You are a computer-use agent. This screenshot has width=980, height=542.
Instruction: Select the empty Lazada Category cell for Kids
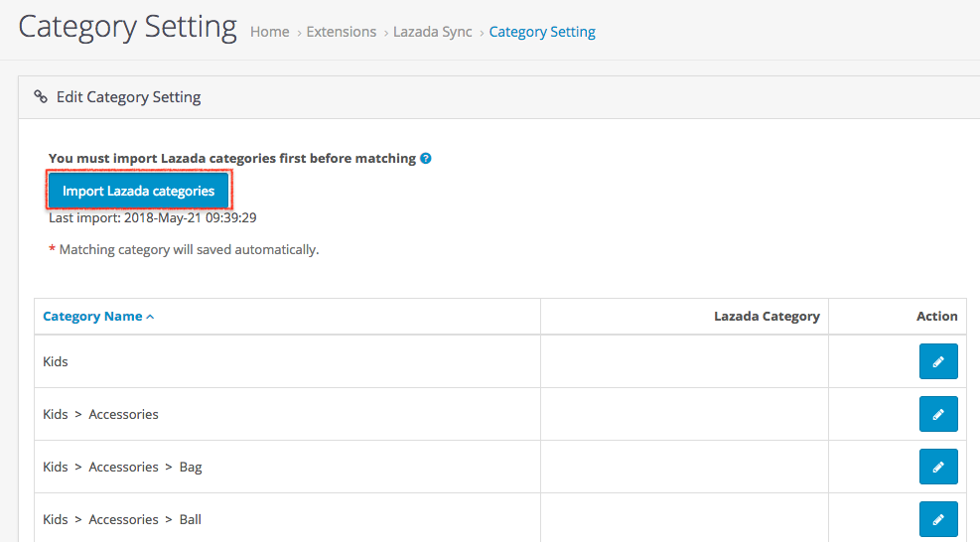(684, 362)
